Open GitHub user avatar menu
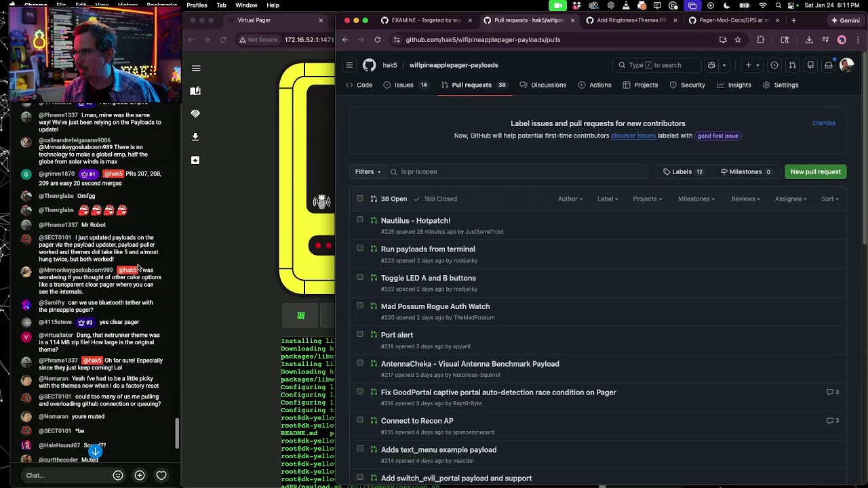The width and height of the screenshot is (868, 488). tap(846, 65)
